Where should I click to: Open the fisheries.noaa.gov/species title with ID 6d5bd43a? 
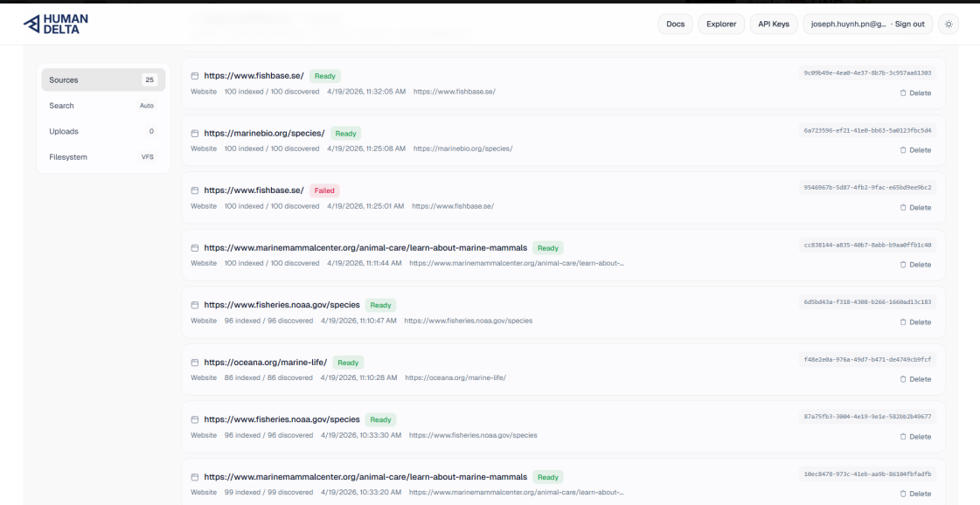tap(281, 305)
